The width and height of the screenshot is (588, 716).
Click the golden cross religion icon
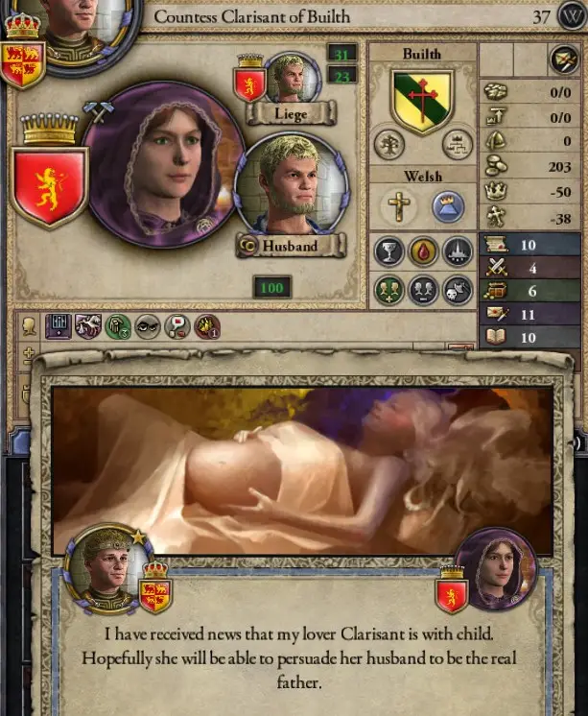pyautogui.click(x=399, y=206)
